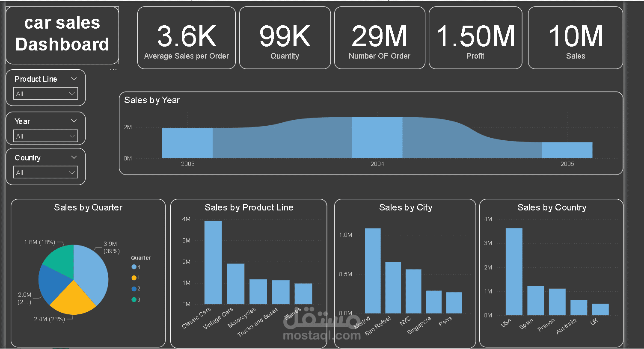Click the 2.4M (23%) pie label
The width and height of the screenshot is (644, 349).
coord(50,319)
